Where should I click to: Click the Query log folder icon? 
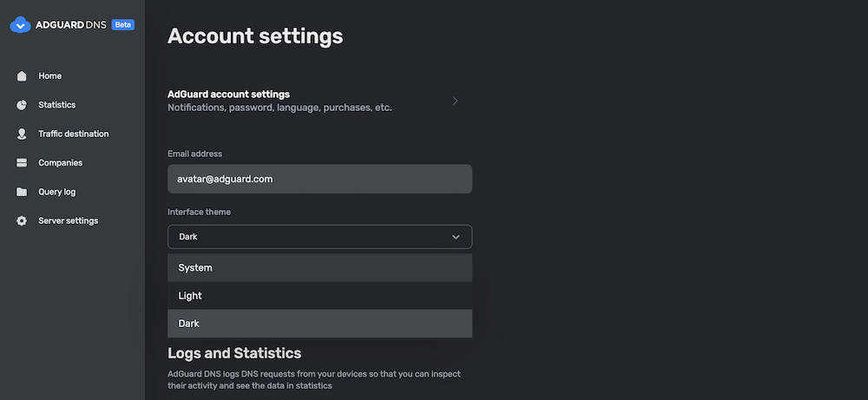point(22,192)
